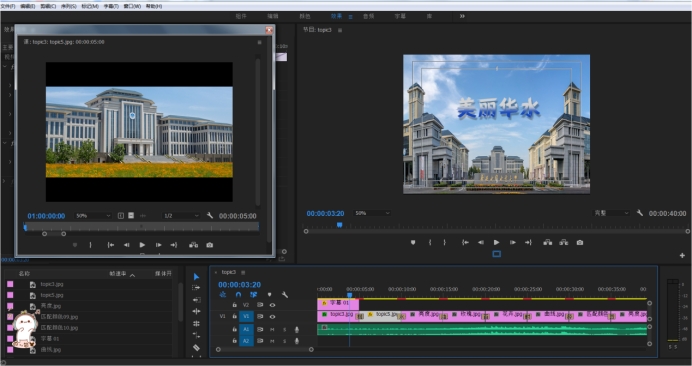Click Extract button in program monitor
692x366 pixels.
click(564, 242)
